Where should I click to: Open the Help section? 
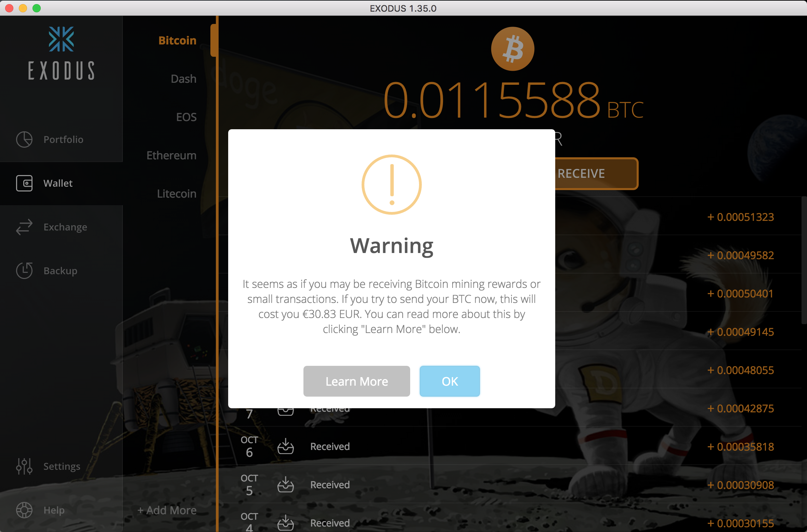(x=53, y=510)
